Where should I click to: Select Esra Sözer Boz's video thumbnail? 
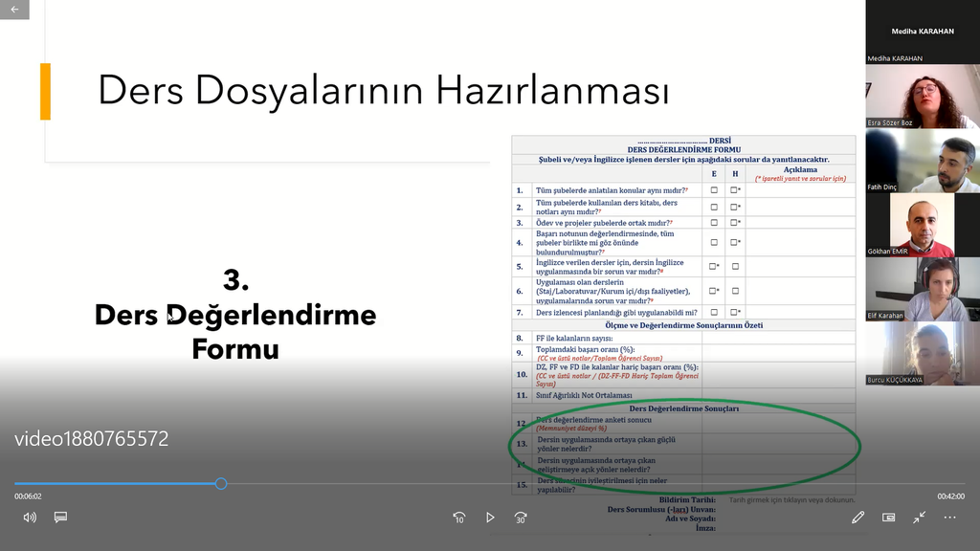[x=923, y=97]
